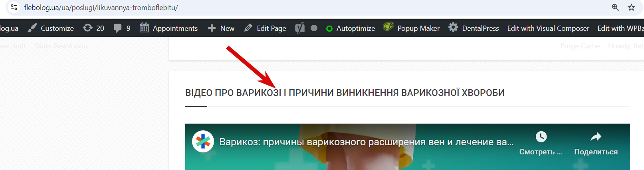Click the faded Slider Revolution item
Viewport: 644px width, 170px height.
coord(61,46)
